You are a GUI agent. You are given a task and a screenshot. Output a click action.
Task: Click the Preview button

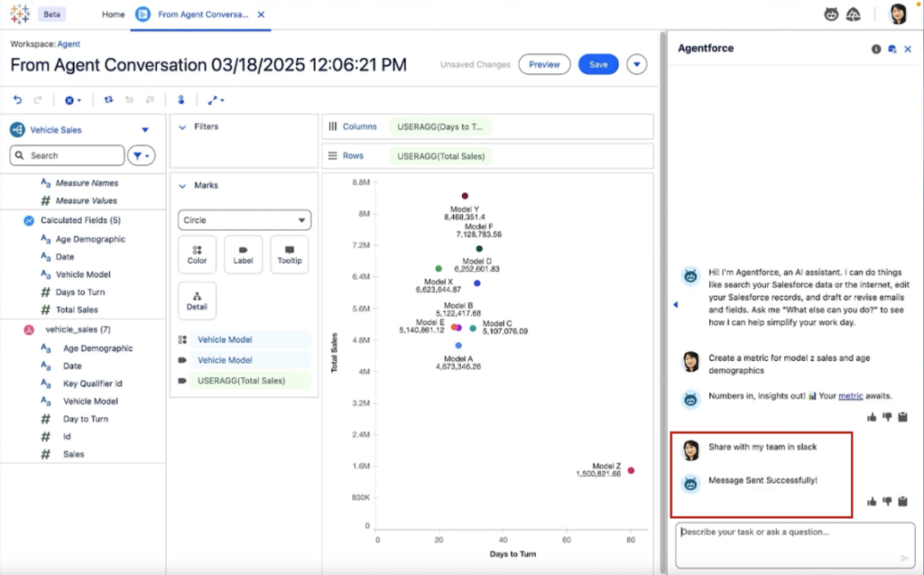(544, 64)
